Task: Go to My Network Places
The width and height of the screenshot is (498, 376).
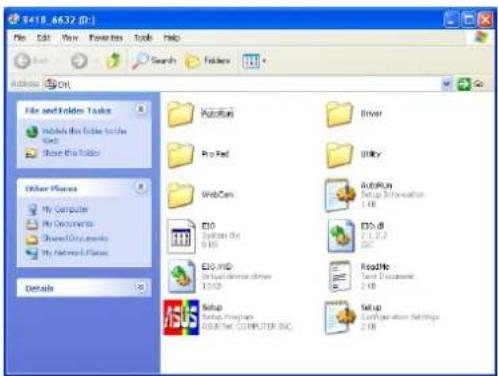Action: pyautogui.click(x=75, y=252)
